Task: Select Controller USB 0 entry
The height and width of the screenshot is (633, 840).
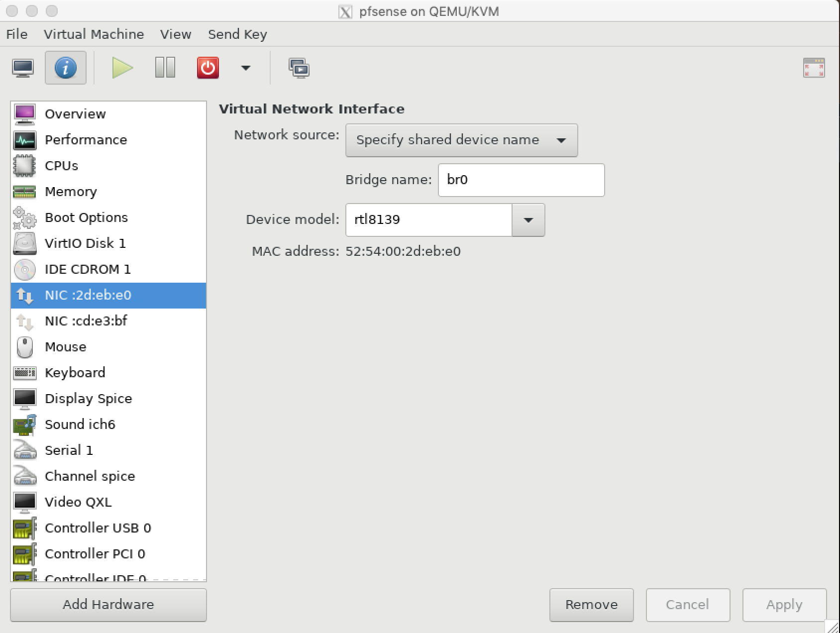Action: coord(108,528)
